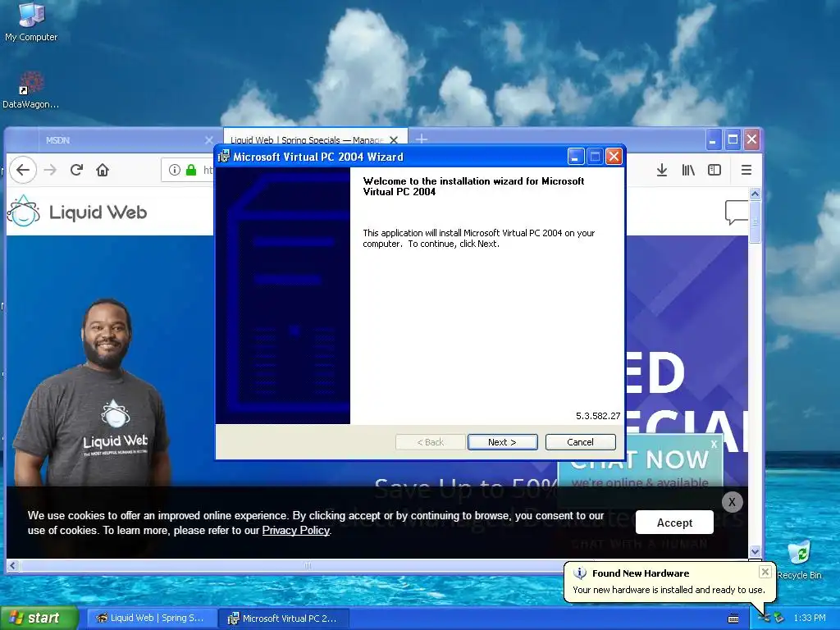Minimize the Virtual PC Wizard window
Screen dimensions: 840x630
[x=575, y=157]
